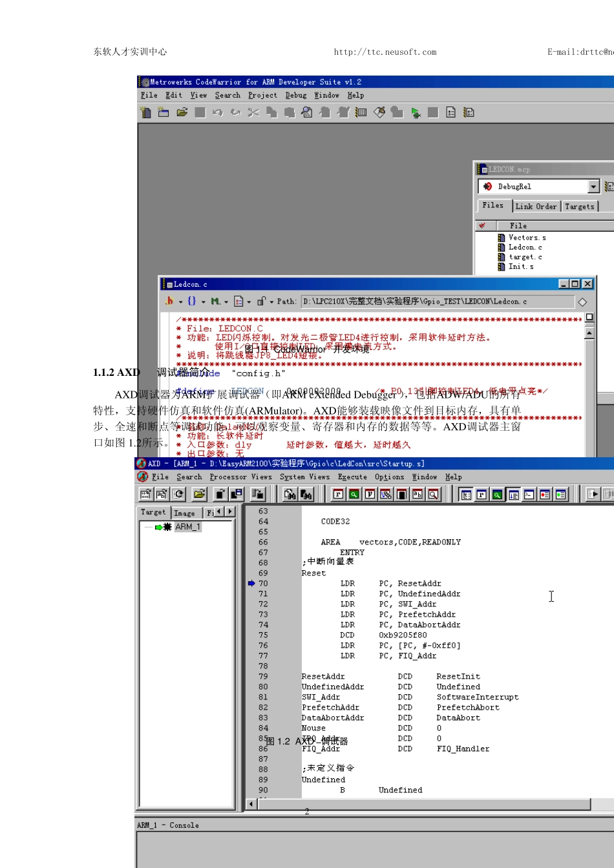Click the http://ttc.neusoft.com header link
614x868 pixels.
click(385, 52)
